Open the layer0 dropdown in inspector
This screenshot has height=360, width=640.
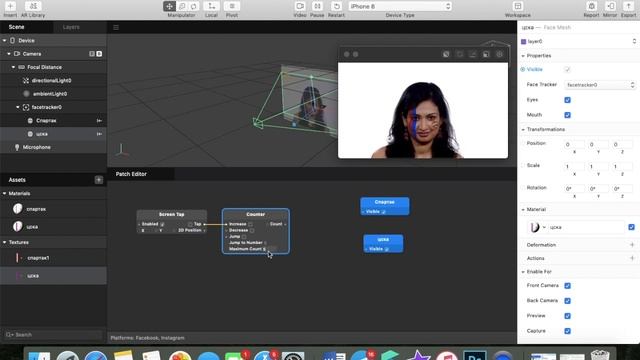(x=578, y=41)
